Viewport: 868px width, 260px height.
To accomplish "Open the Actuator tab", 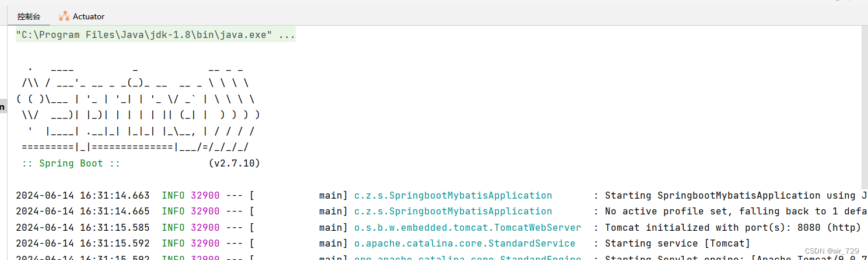I will [82, 16].
